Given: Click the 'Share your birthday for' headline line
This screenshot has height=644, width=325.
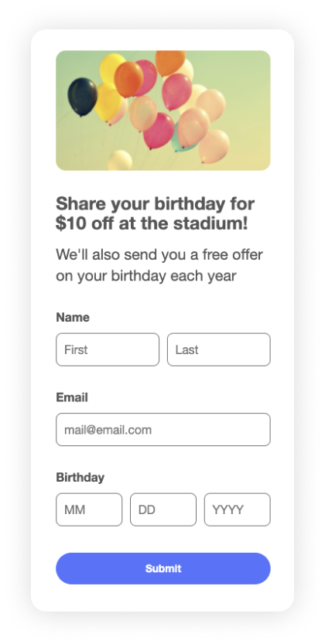Looking at the screenshot, I should coord(156,204).
